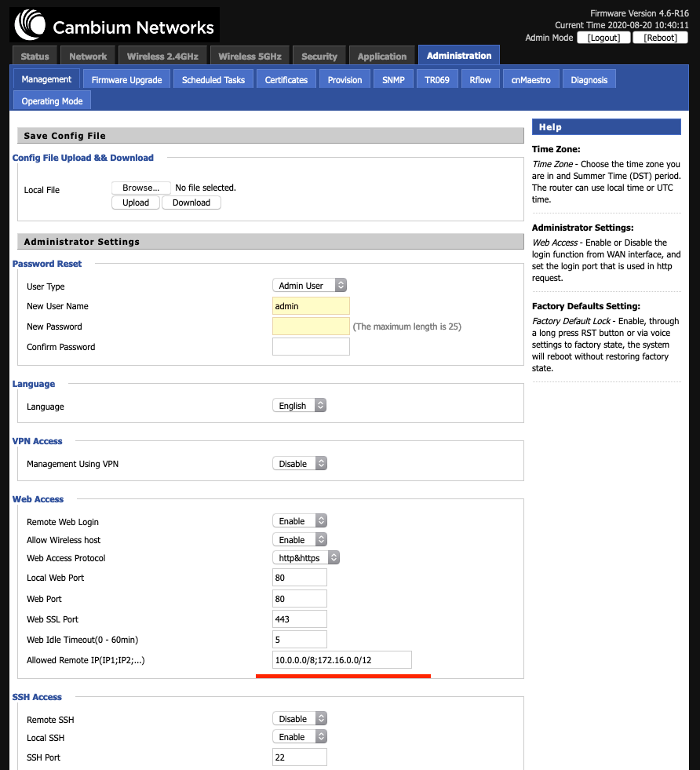The width and height of the screenshot is (700, 770).
Task: Switch to the Firmware Upgrade tab
Action: point(126,80)
